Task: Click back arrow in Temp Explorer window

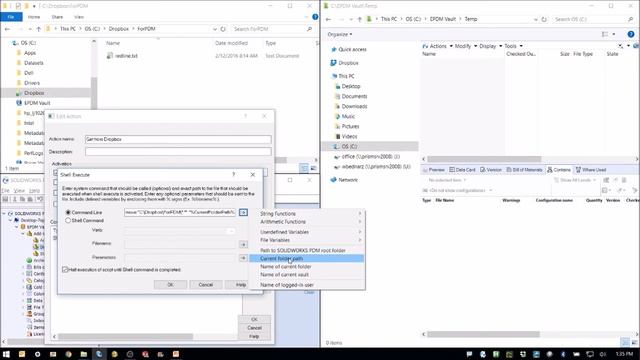Action: tap(329, 19)
